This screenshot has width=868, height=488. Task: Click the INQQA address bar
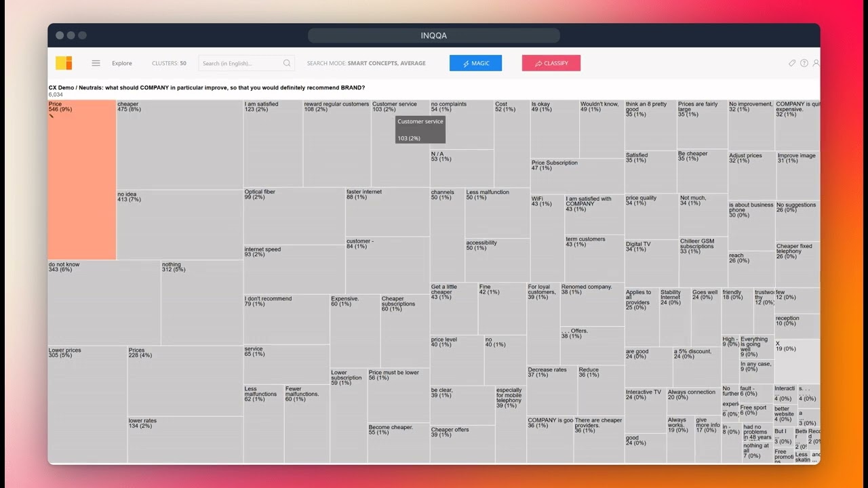(x=434, y=35)
